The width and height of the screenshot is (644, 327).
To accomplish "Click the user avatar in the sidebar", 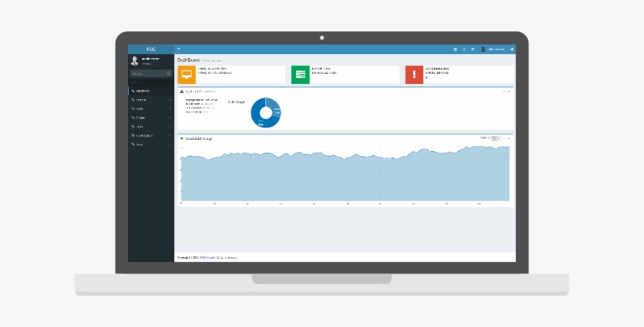I will coord(135,60).
